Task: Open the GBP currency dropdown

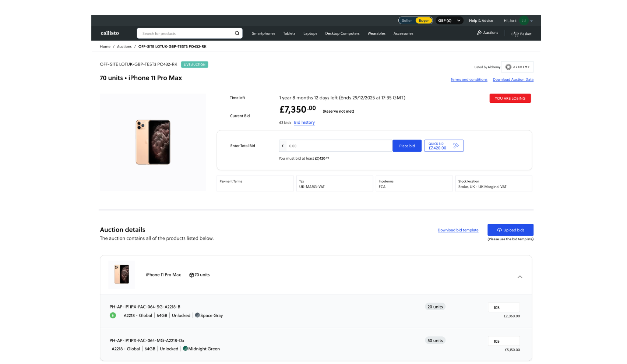Action: (449, 21)
